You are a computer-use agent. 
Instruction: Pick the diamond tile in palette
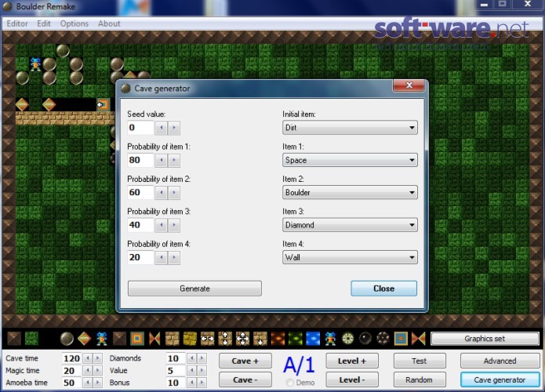click(84, 338)
